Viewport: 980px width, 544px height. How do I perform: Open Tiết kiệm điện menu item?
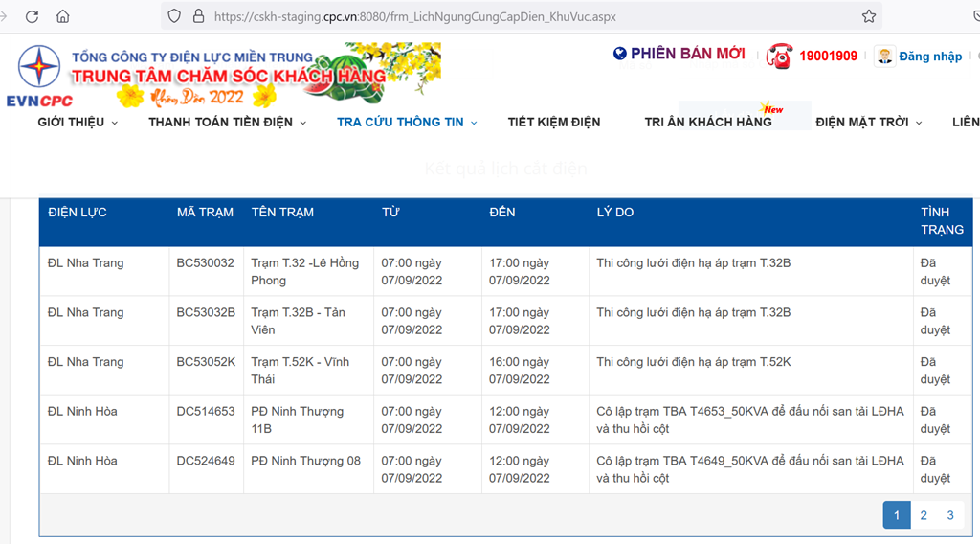click(x=554, y=123)
